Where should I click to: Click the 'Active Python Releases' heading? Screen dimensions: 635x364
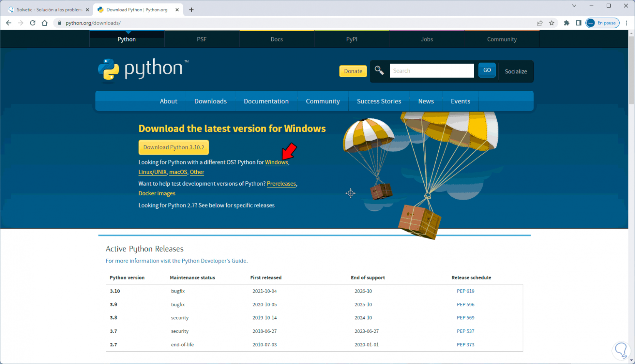(x=145, y=249)
